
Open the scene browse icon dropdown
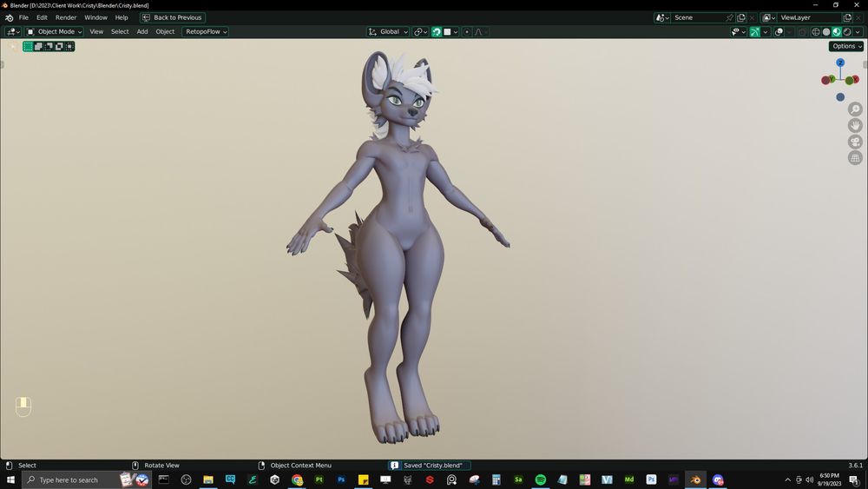click(662, 17)
